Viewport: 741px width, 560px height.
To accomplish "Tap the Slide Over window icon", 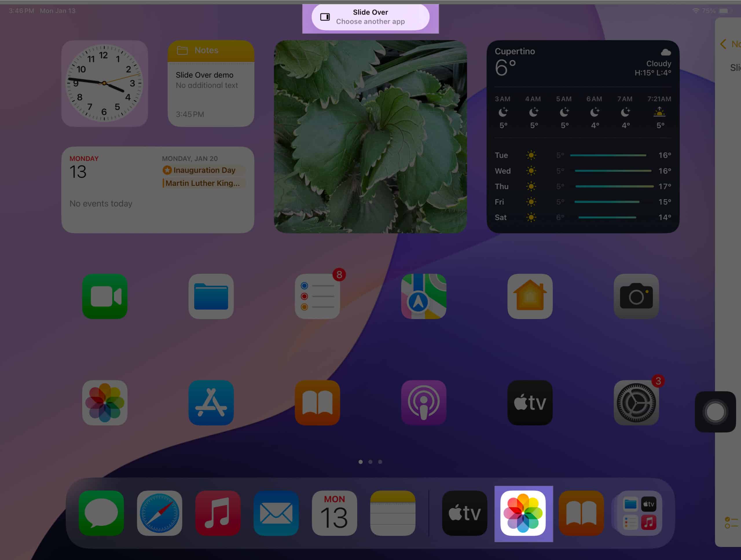I will tap(325, 17).
